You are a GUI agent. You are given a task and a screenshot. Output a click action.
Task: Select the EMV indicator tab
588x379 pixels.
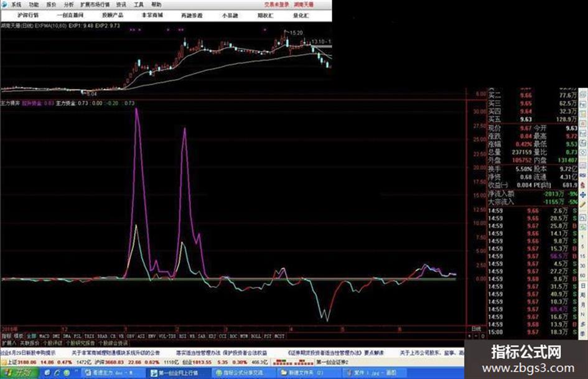coord(152,336)
